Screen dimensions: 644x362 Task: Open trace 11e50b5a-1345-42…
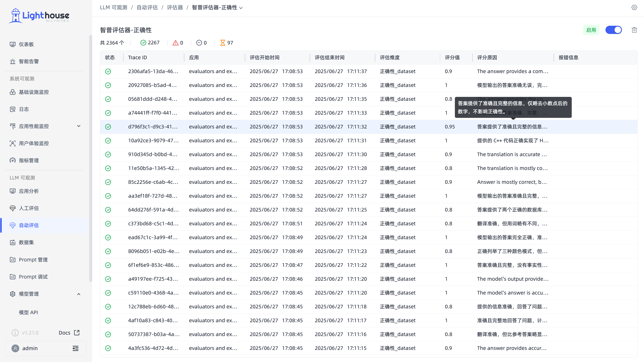pyautogui.click(x=154, y=168)
